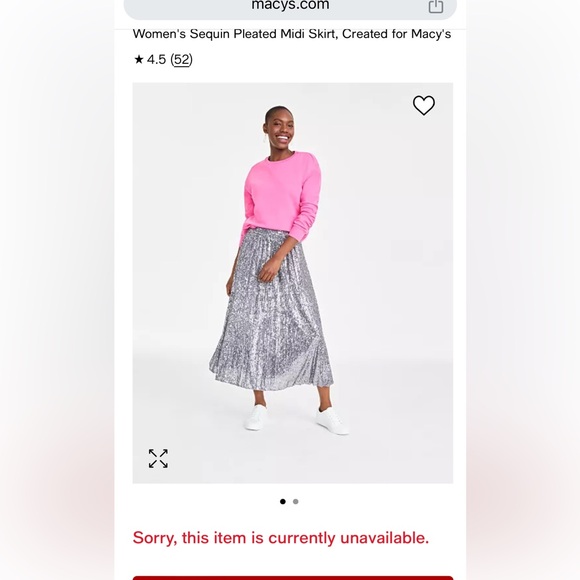Screen dimensions: 580x580
Task: Switch to the second image carousel dot
Action: (x=296, y=502)
